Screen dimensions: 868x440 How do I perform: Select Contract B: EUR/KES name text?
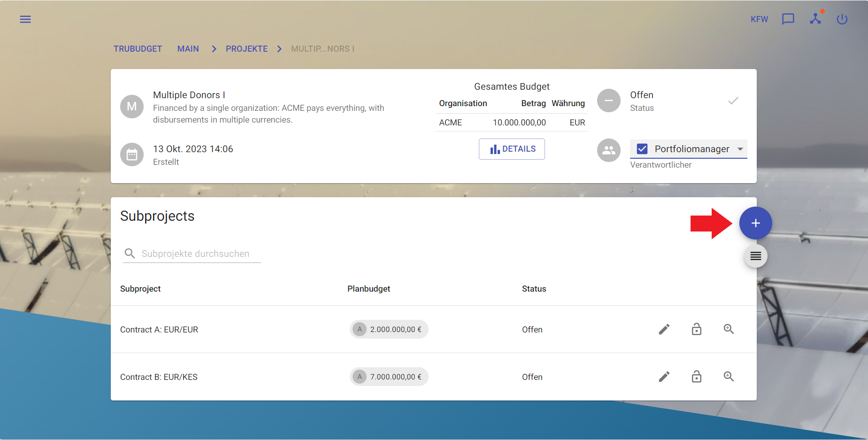[x=159, y=377]
